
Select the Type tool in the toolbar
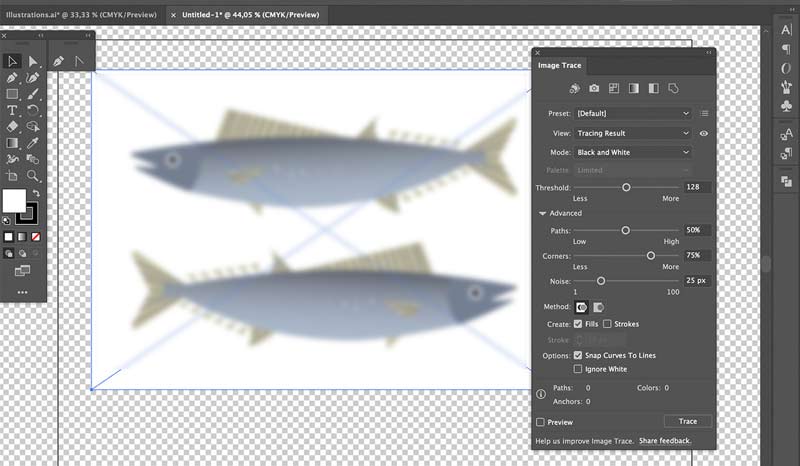(12, 110)
